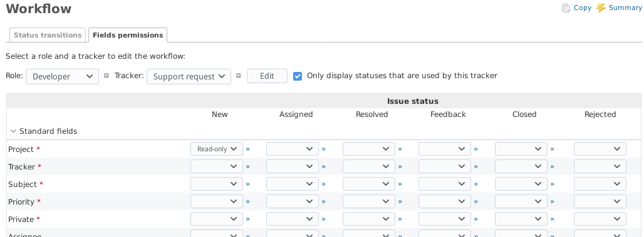Open the Private permission dropdown for Closed status

pyautogui.click(x=521, y=219)
